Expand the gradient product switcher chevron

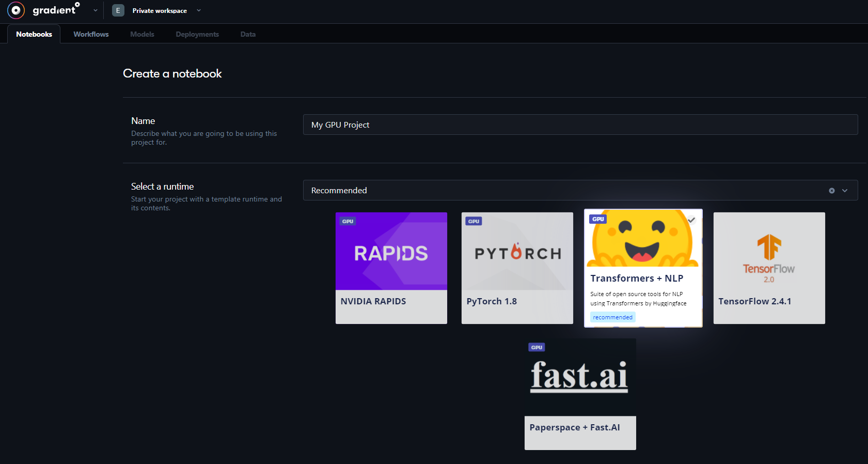96,10
